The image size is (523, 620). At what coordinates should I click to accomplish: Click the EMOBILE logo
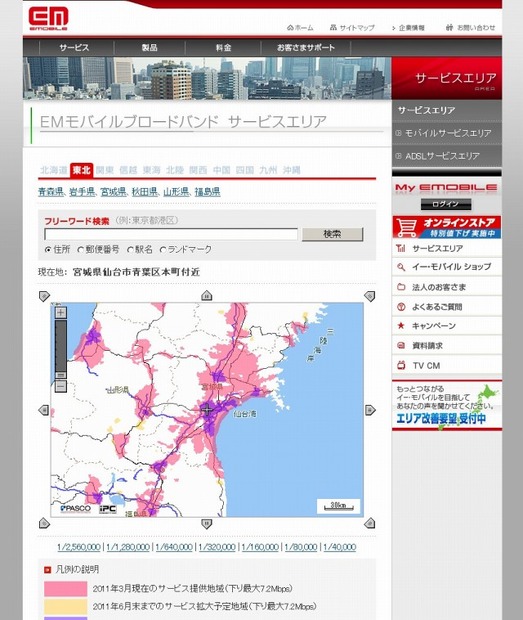tap(48, 19)
